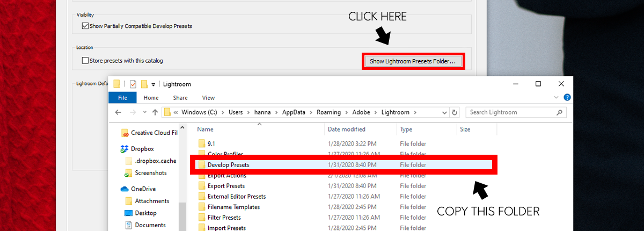Go up one folder level
The image size is (644, 231).
click(155, 112)
